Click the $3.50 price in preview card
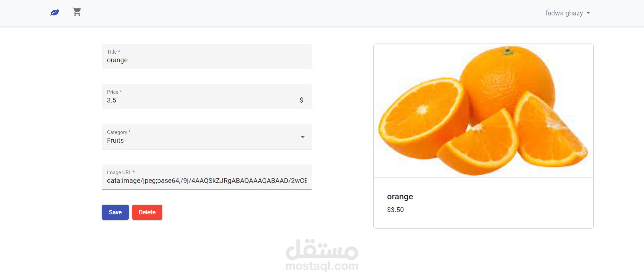This screenshot has width=644, height=278. tap(395, 210)
